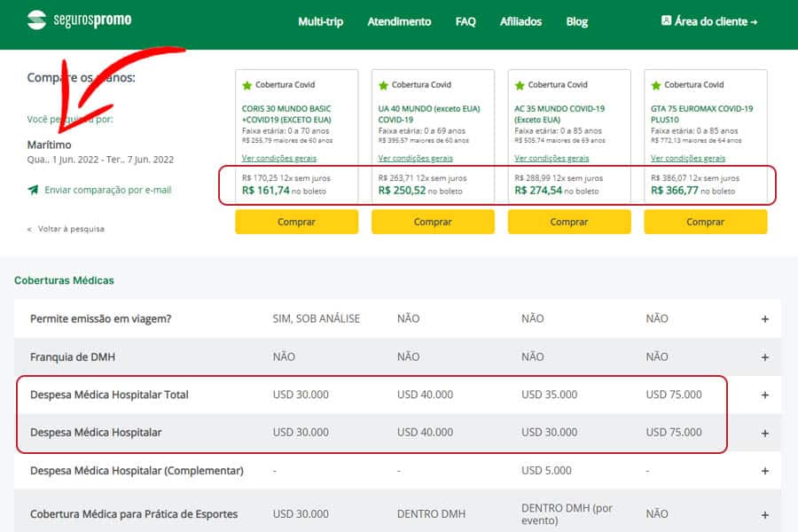
Task: Click the Marítimo search label
Action: click(50, 145)
